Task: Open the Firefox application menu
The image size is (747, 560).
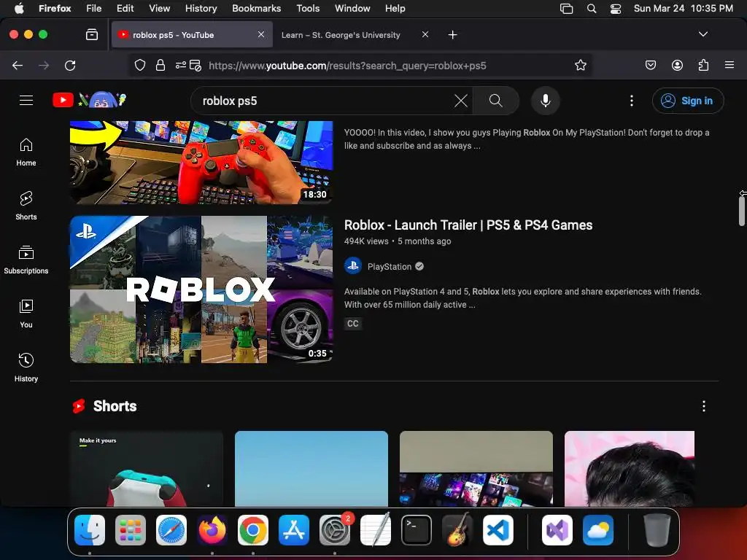Action: (729, 65)
